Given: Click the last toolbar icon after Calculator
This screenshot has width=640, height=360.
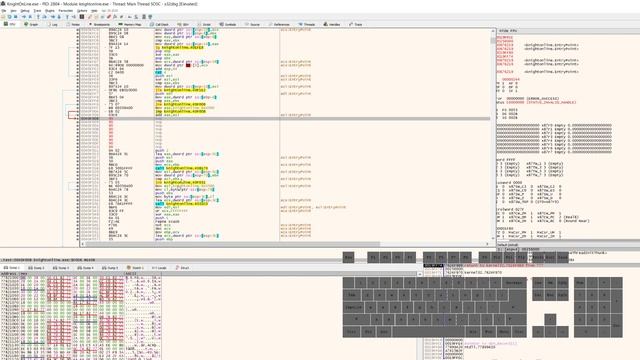Looking at the screenshot, I should [x=150, y=17].
